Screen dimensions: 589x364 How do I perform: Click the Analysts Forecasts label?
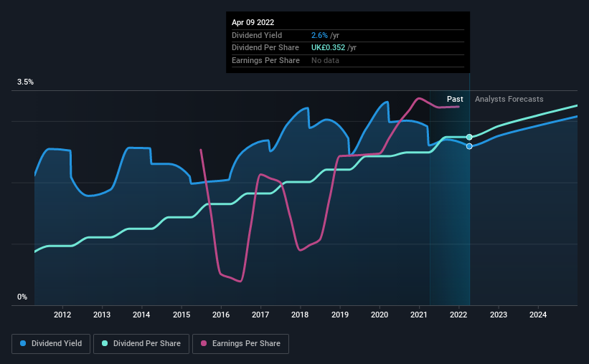tap(509, 99)
